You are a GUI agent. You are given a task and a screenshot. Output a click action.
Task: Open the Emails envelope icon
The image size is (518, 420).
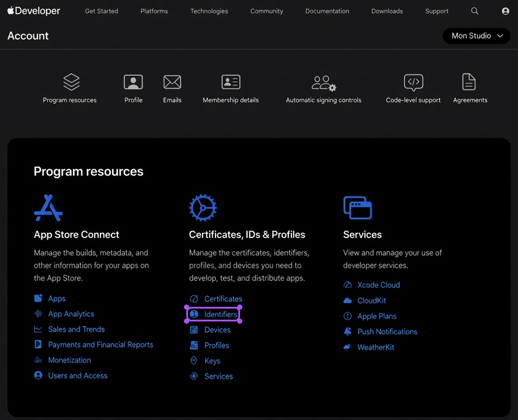172,82
